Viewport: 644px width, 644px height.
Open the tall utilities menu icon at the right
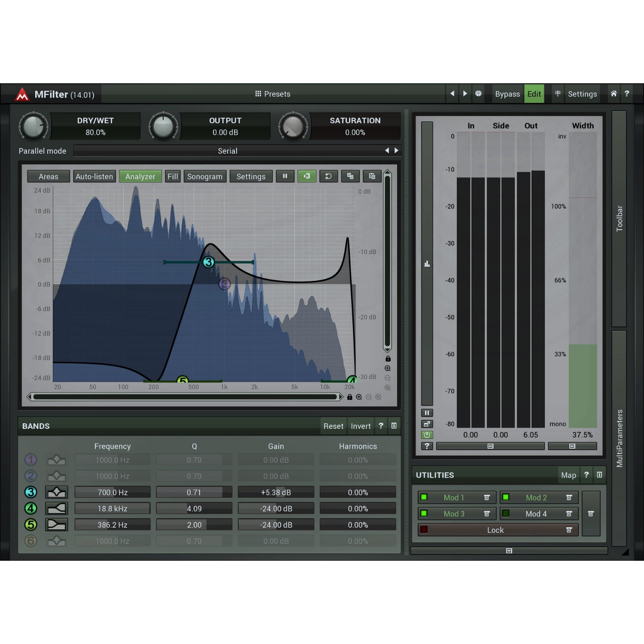591,514
